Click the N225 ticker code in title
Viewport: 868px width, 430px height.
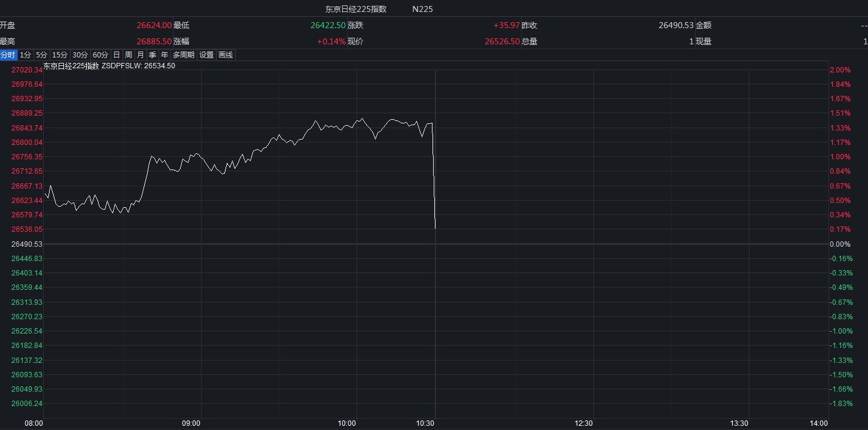coord(422,9)
